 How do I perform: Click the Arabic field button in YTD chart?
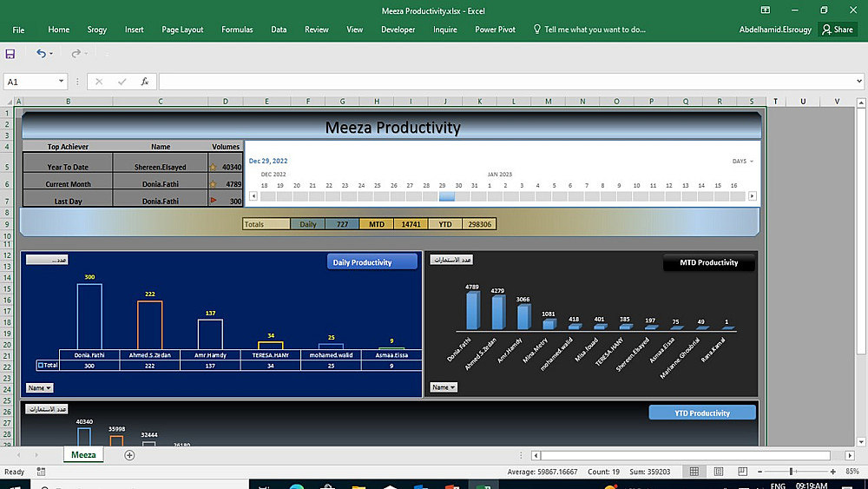click(x=47, y=409)
